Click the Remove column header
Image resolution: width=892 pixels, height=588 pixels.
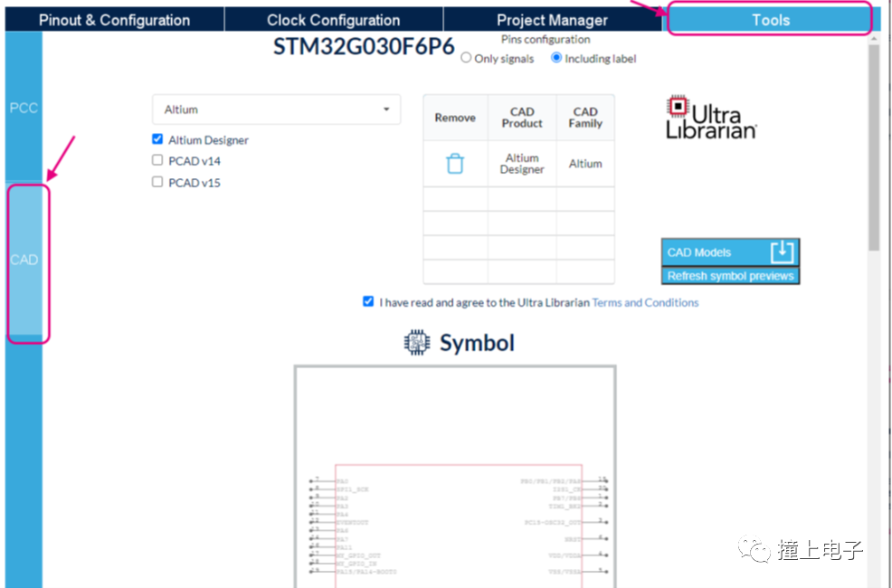pos(455,118)
